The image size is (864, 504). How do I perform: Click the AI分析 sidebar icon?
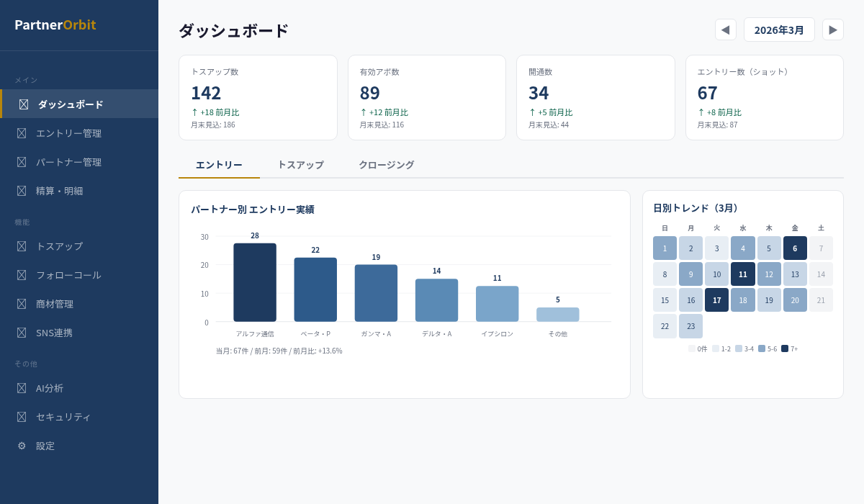coord(22,388)
